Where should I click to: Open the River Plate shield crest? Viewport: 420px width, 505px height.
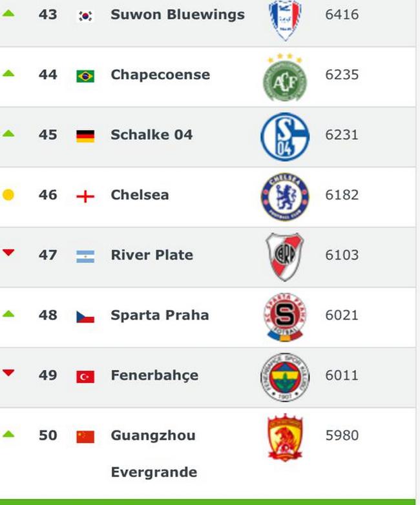tap(285, 257)
